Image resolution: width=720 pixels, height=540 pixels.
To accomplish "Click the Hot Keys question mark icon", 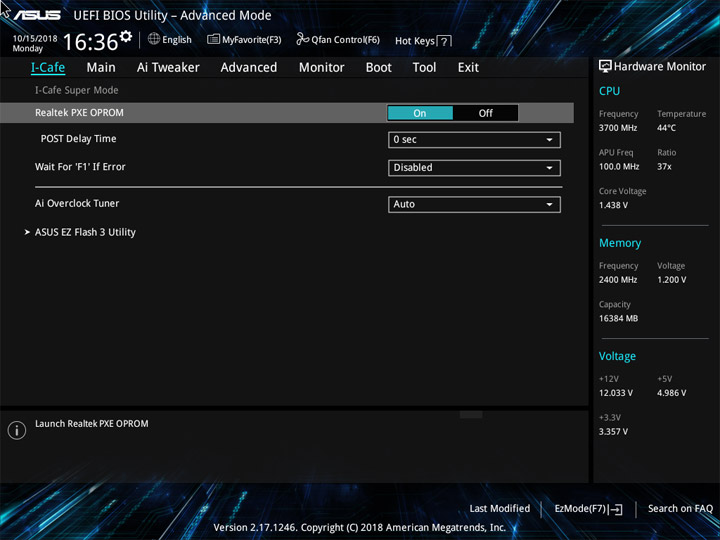I will coord(444,41).
